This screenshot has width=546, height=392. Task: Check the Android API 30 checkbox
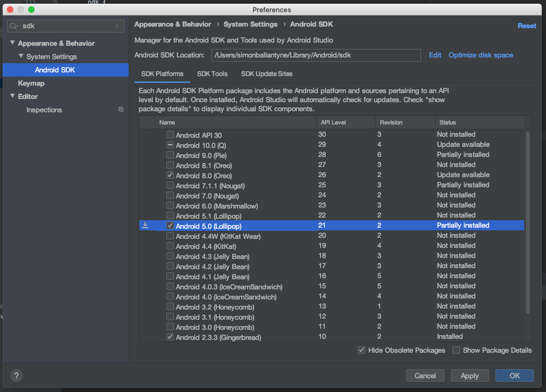coord(170,135)
